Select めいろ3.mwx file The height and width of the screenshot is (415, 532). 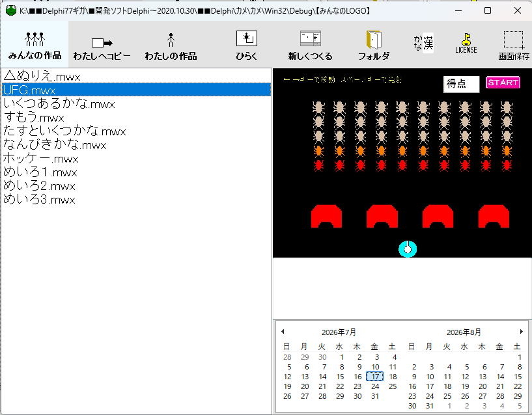(x=136, y=199)
